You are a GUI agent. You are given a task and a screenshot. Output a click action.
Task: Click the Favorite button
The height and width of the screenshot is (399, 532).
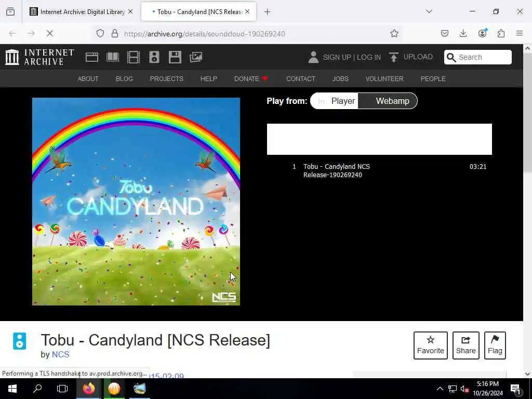point(431,345)
